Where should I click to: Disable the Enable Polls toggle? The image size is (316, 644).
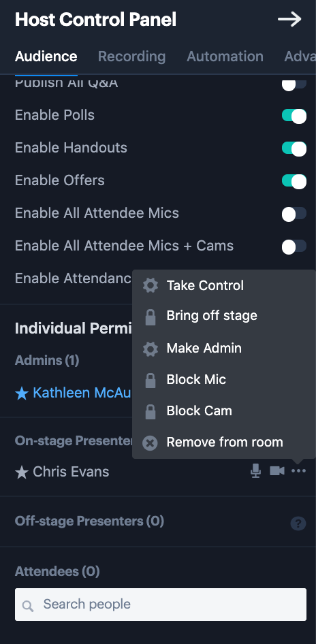[294, 116]
